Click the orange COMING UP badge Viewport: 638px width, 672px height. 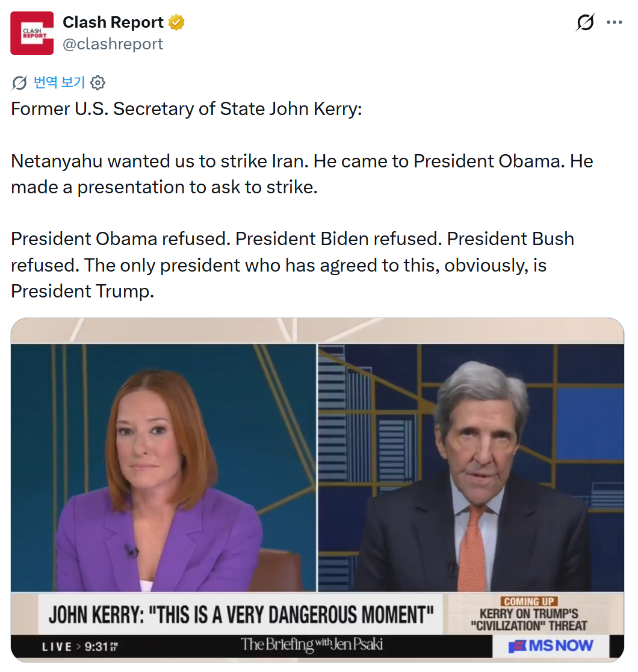528,602
